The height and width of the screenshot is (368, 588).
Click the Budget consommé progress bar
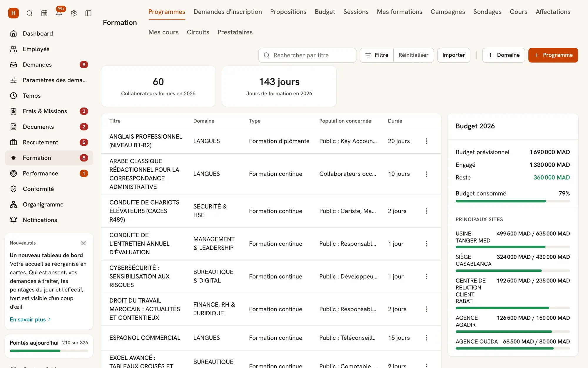(513, 201)
